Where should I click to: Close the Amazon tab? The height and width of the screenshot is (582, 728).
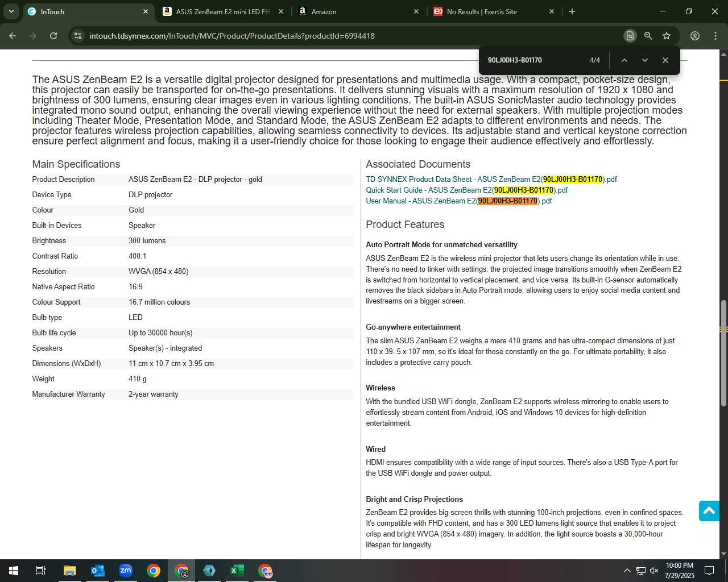click(416, 11)
